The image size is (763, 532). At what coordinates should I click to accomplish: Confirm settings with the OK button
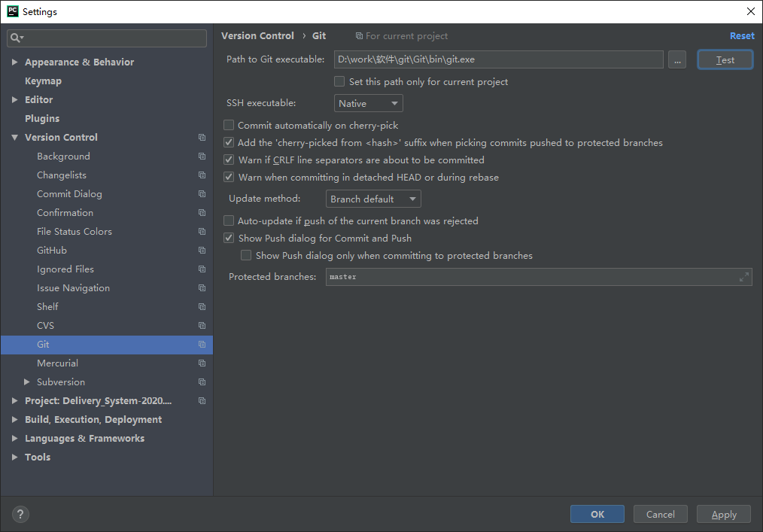(597, 514)
